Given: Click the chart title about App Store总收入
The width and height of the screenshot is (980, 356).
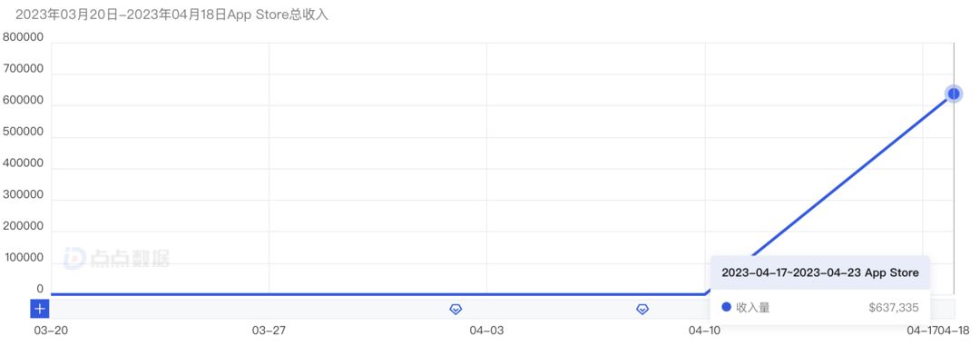Looking at the screenshot, I should click(x=171, y=15).
